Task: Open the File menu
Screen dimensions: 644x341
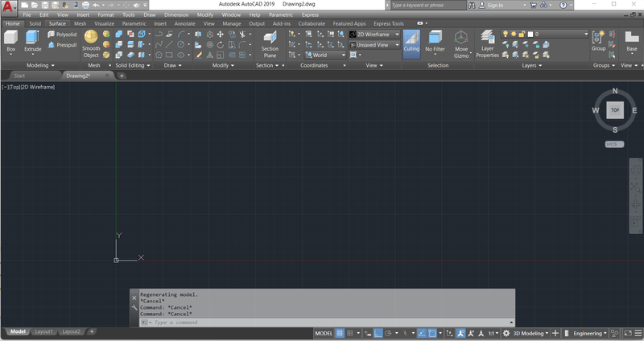Action: coord(27,14)
